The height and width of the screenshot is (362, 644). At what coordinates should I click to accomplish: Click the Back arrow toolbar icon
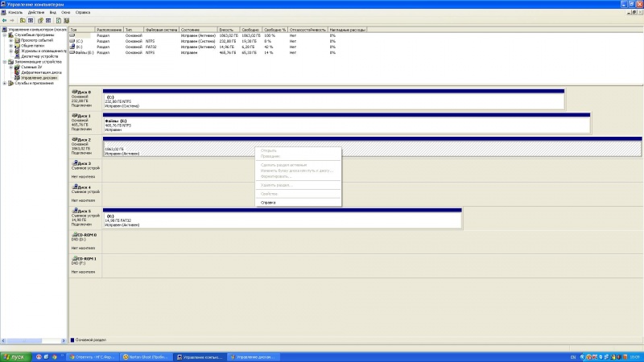point(5,21)
